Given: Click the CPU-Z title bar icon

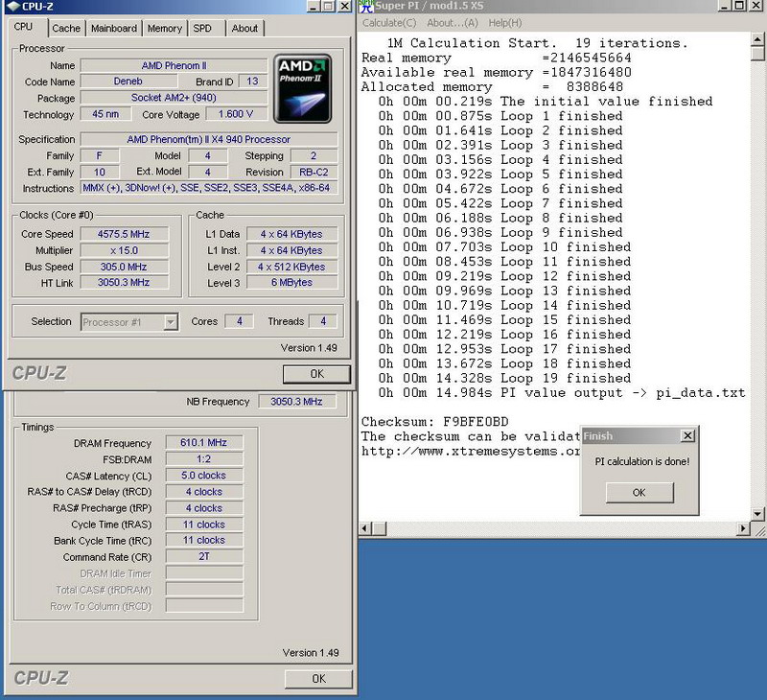Looking at the screenshot, I should pos(12,7).
